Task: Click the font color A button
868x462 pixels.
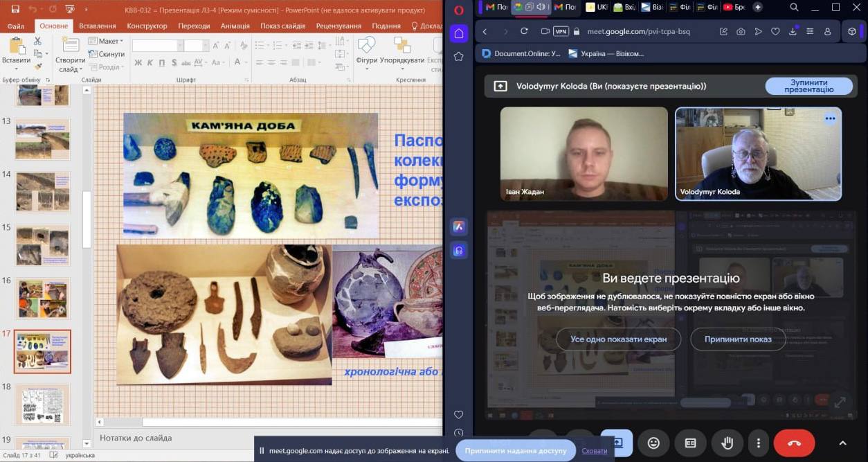Action: coord(237,62)
